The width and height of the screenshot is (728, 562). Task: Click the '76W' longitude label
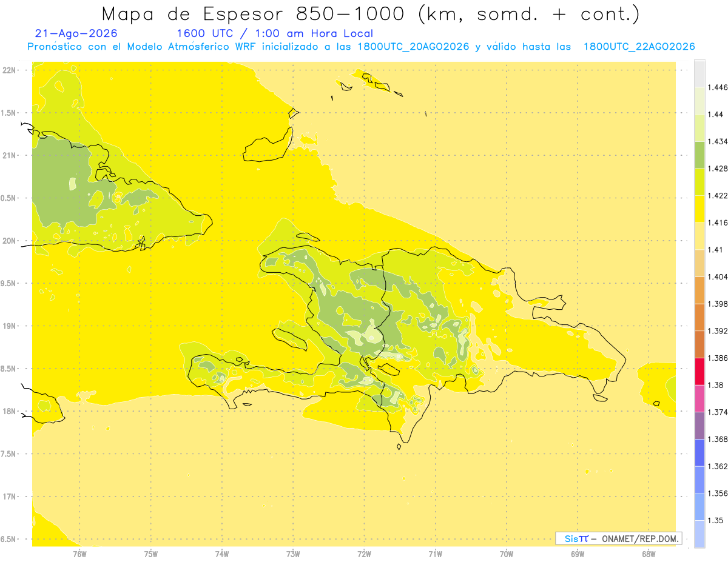coord(79,554)
